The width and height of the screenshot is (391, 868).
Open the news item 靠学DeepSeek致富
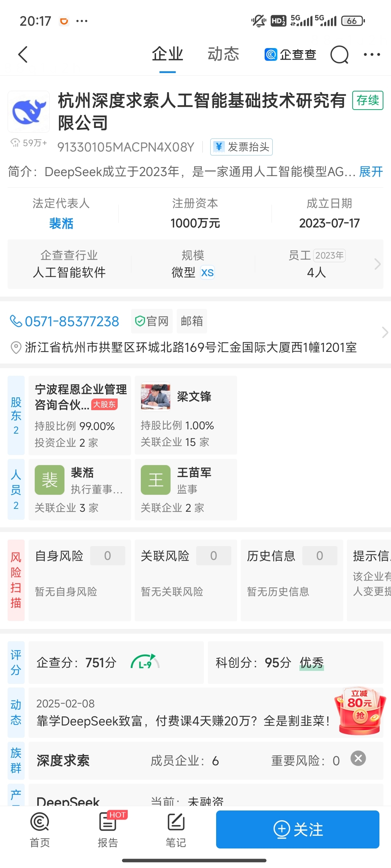183,721
